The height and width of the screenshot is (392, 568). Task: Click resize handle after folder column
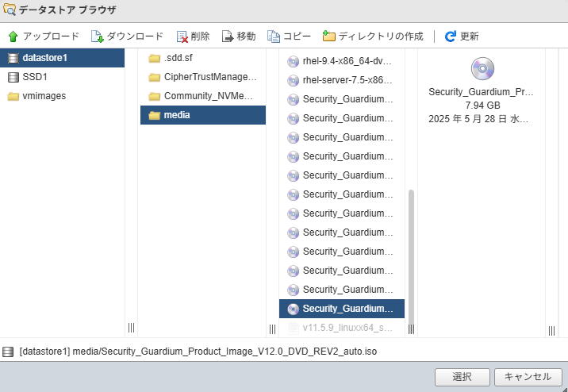click(x=272, y=329)
